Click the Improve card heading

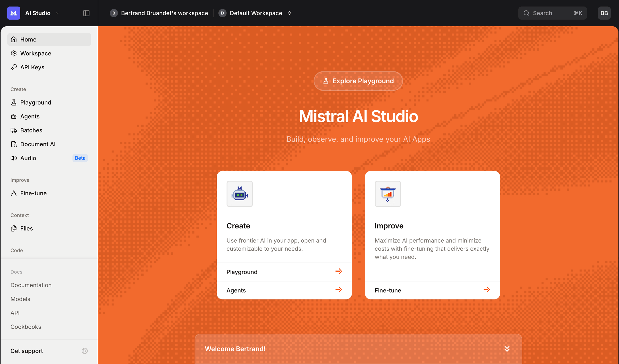389,226
